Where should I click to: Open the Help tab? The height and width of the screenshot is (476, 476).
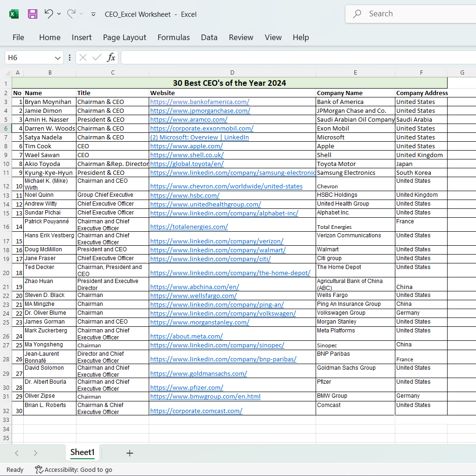click(301, 37)
